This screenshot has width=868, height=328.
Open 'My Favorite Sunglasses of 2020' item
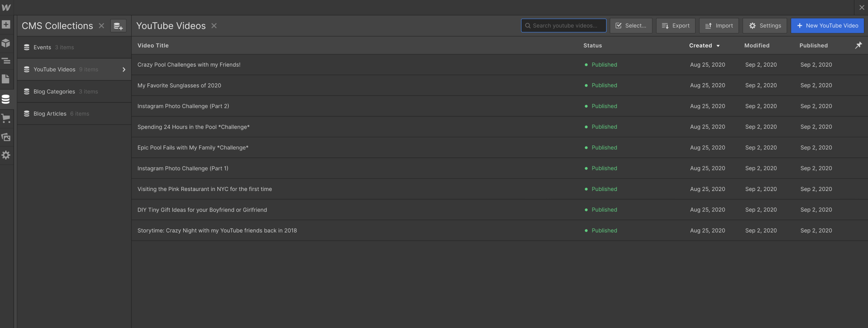(x=179, y=85)
